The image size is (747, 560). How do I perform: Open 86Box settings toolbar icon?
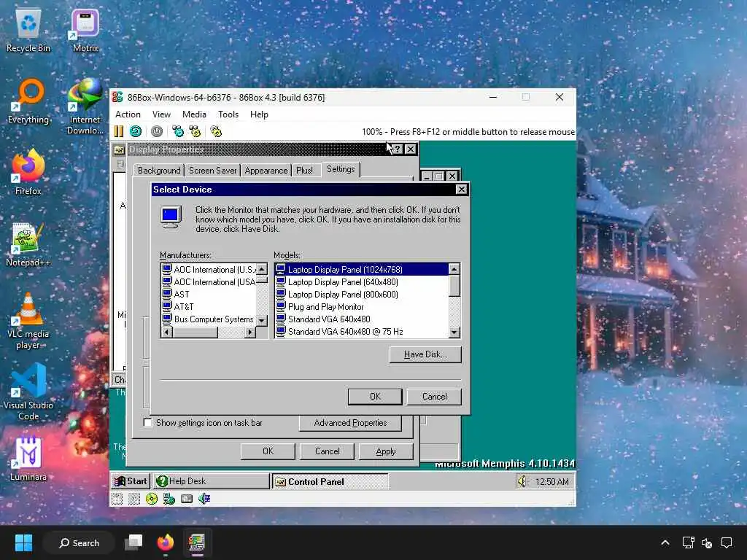216,131
